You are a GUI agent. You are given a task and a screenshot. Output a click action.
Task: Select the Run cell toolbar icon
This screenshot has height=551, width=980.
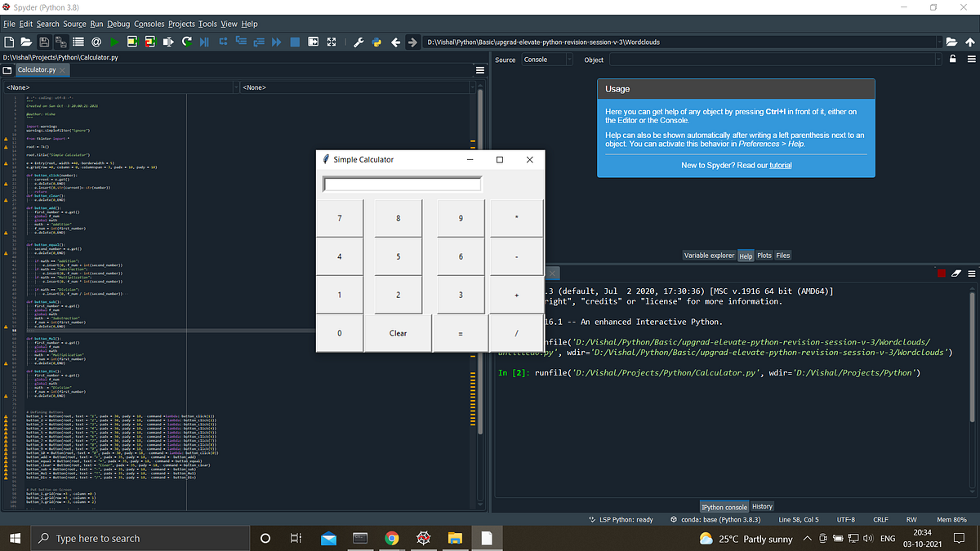pyautogui.click(x=132, y=42)
